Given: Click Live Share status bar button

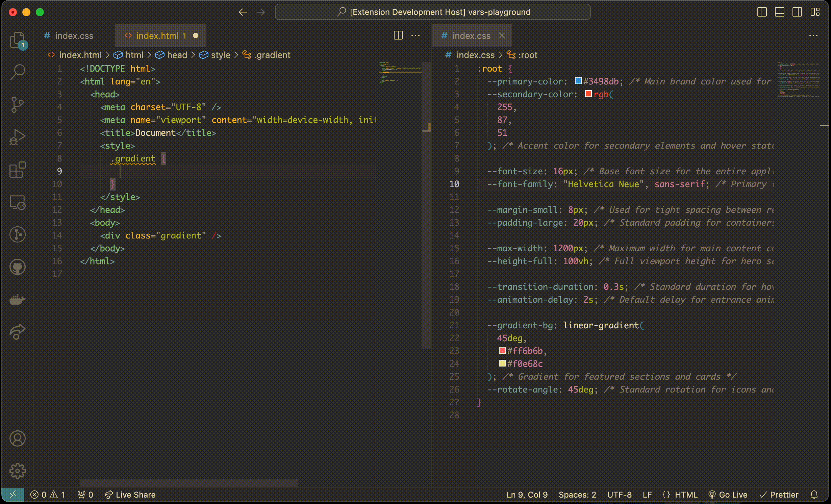Looking at the screenshot, I should click(x=130, y=495).
